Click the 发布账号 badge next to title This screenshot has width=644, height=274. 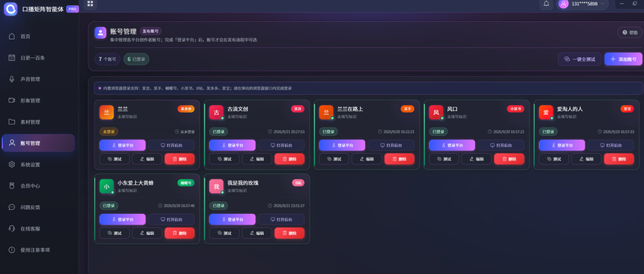tap(151, 32)
